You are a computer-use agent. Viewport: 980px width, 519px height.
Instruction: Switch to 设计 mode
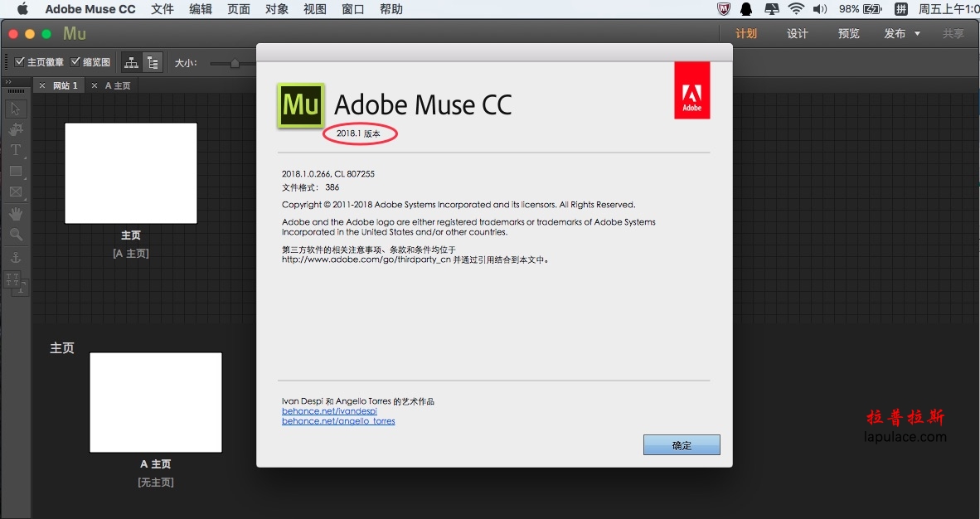[x=798, y=34]
